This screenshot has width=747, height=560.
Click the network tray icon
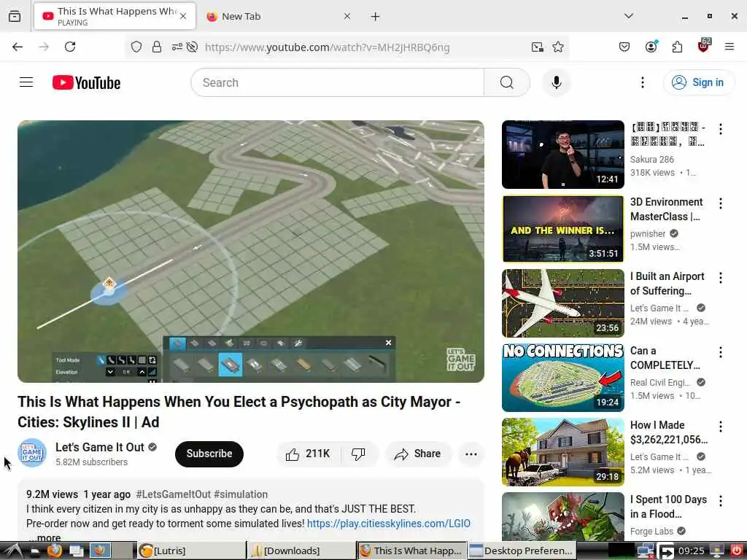(645, 551)
